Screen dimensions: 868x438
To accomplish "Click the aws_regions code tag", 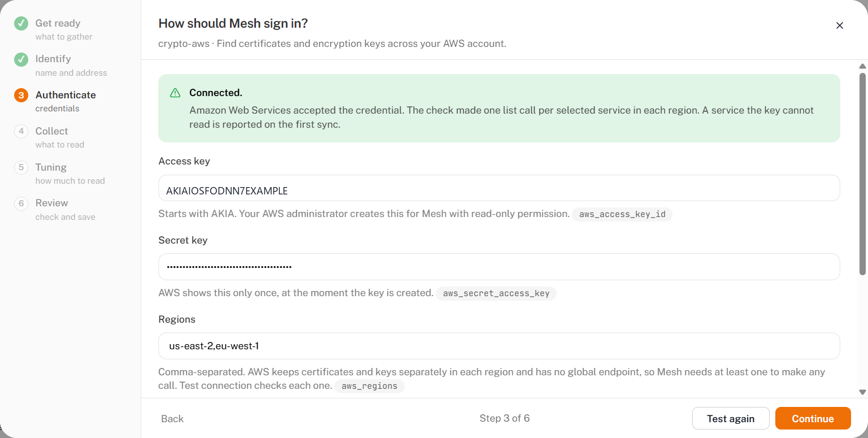I will [x=370, y=387].
